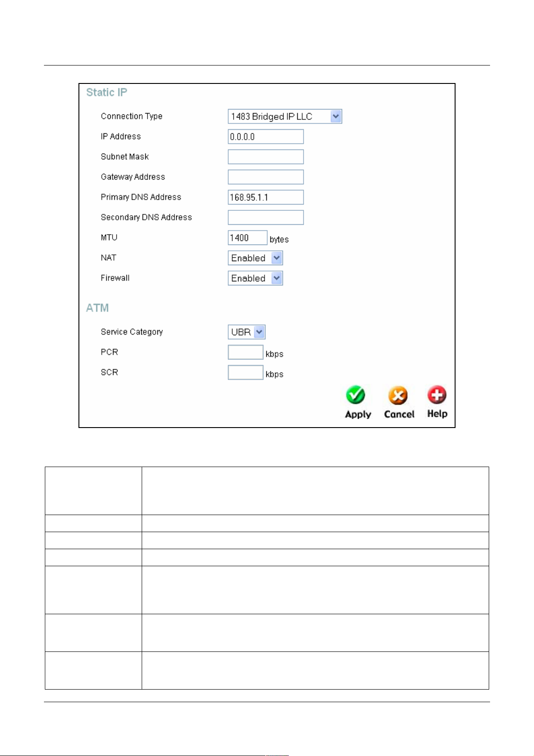Viewport: 534px width, 756px height.
Task: Click the PCR kbps input field
Action: click(246, 352)
